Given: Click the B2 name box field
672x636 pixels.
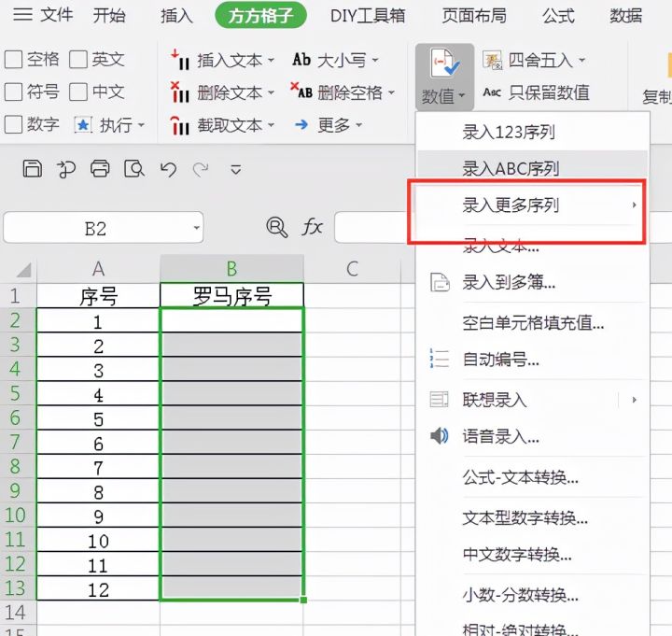Looking at the screenshot, I should point(103,227).
